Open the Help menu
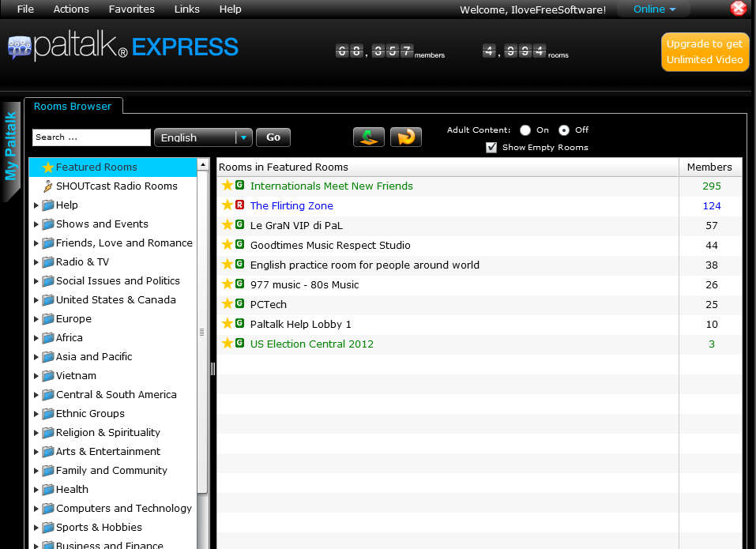The width and height of the screenshot is (756, 549). tap(230, 9)
